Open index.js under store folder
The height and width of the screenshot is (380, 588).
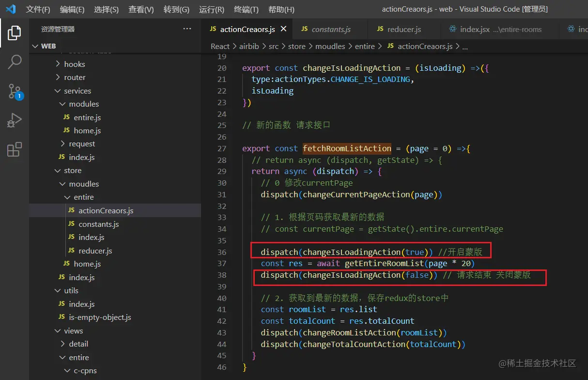115,277
